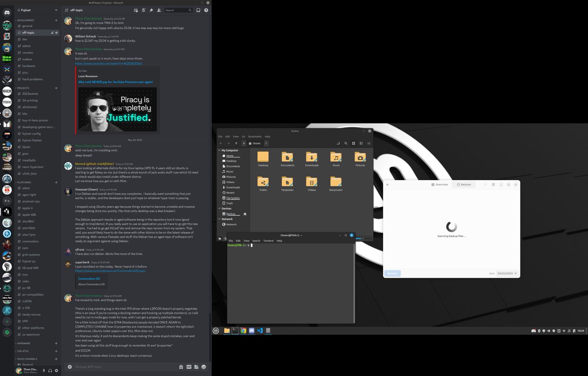Collapse the PLATFORMS channel category
Image resolution: width=588 pixels, height=376 pixels.
point(24,183)
